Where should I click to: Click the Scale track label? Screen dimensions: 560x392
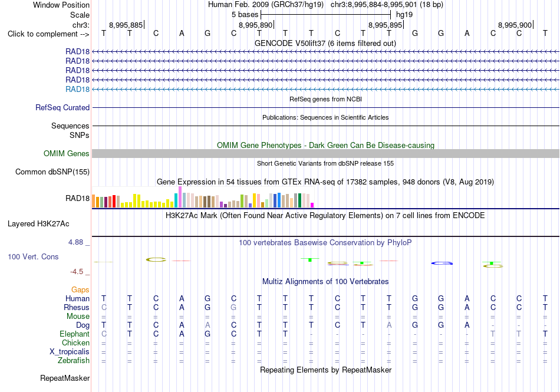pos(80,15)
